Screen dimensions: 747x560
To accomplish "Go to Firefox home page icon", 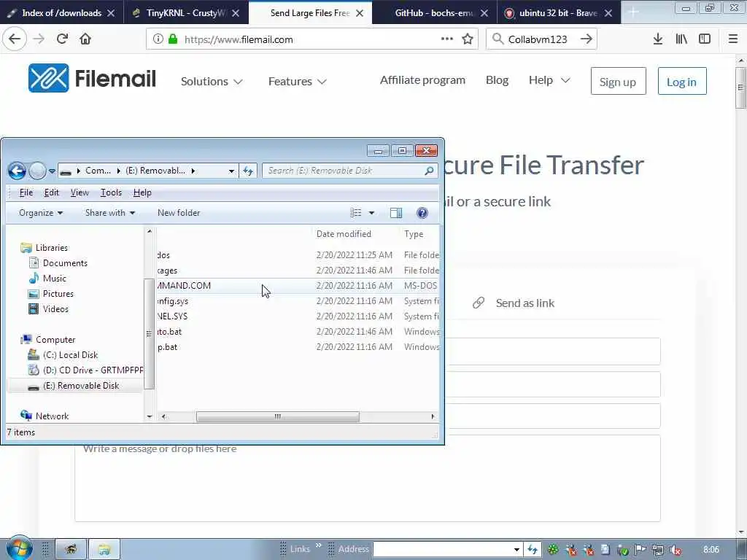I will click(85, 39).
